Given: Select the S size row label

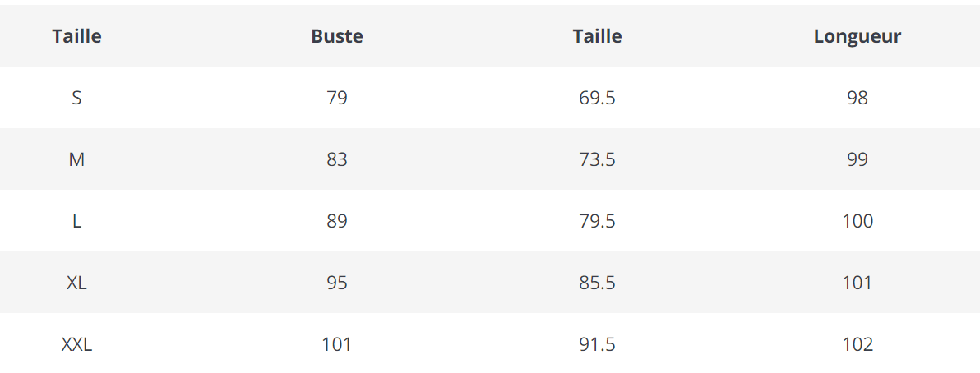Looking at the screenshot, I should coord(76,98).
